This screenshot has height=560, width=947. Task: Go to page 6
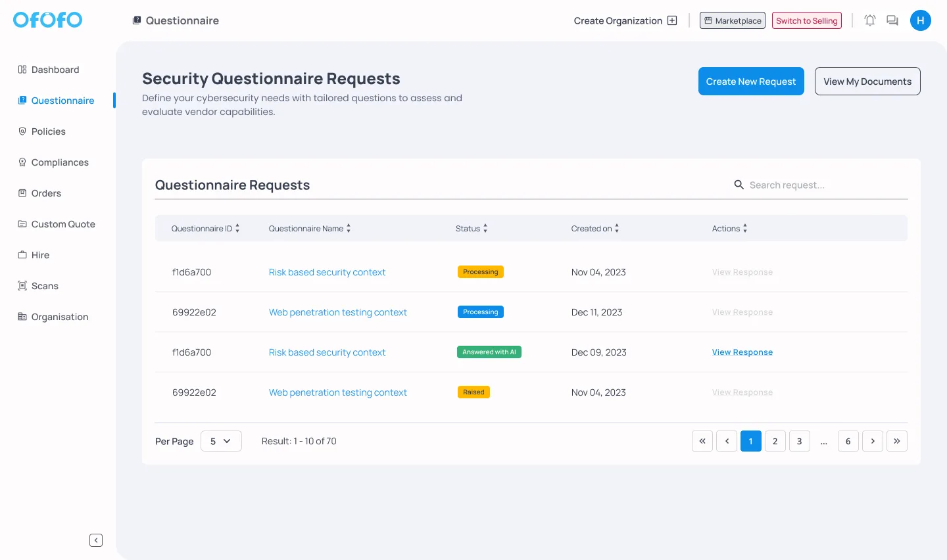point(848,441)
